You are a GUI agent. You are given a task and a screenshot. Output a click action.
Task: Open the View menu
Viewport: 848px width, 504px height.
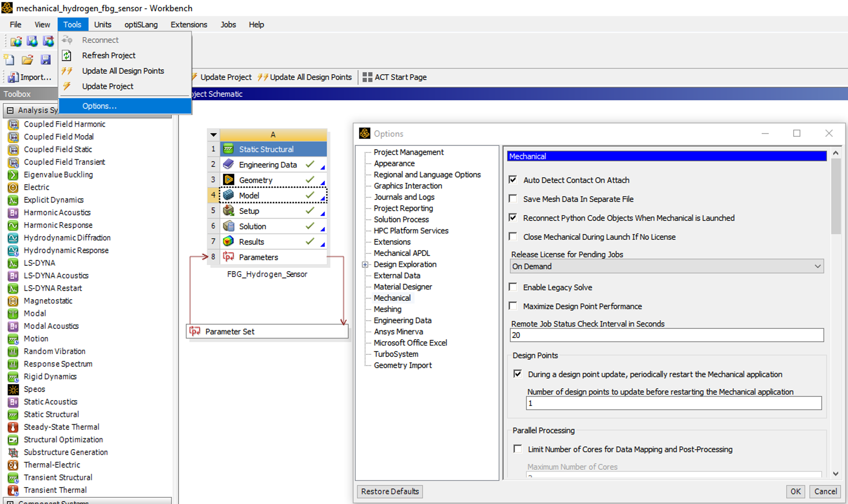tap(42, 24)
